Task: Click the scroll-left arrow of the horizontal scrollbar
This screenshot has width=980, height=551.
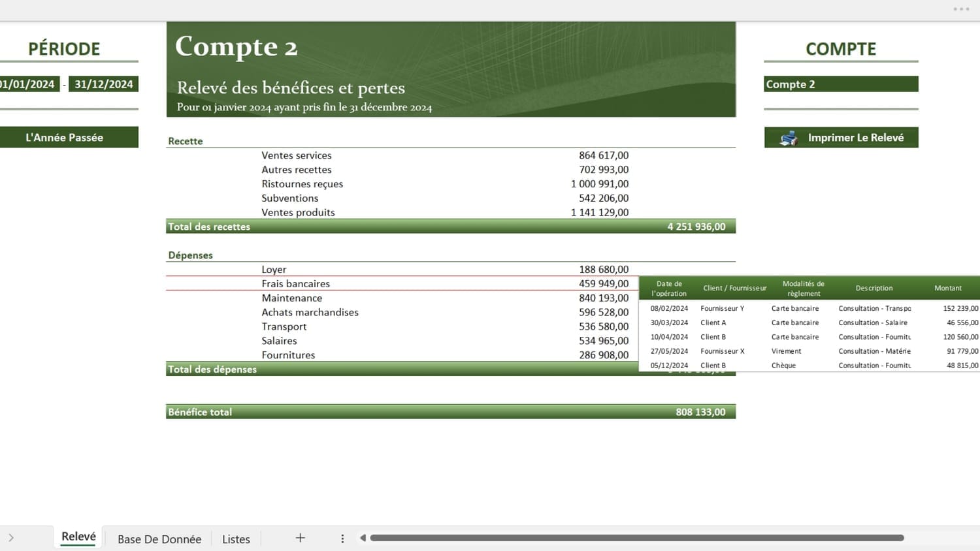Action: 363,538
